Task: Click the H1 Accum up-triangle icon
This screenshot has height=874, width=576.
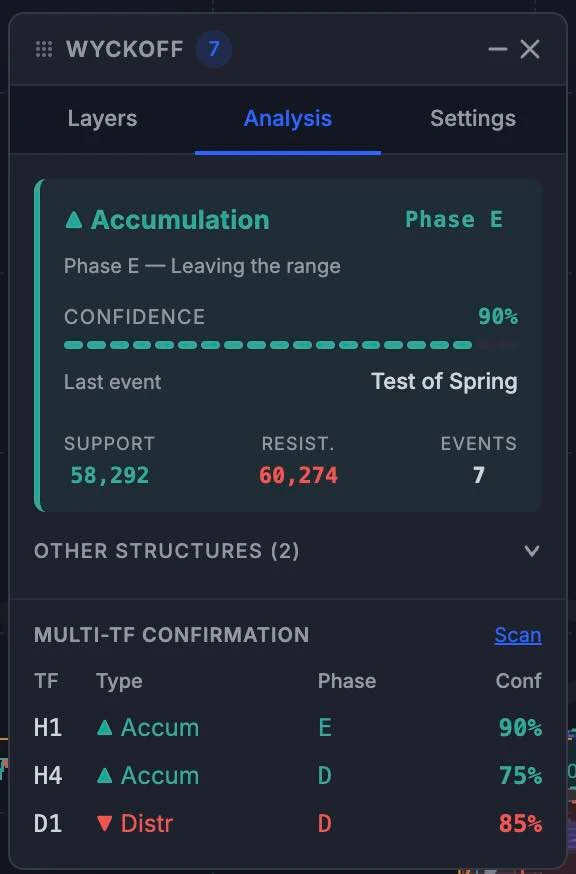Action: [104, 727]
